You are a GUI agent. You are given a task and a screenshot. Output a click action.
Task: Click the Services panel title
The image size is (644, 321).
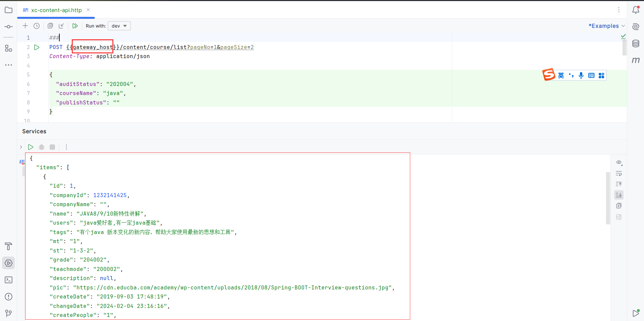(34, 131)
